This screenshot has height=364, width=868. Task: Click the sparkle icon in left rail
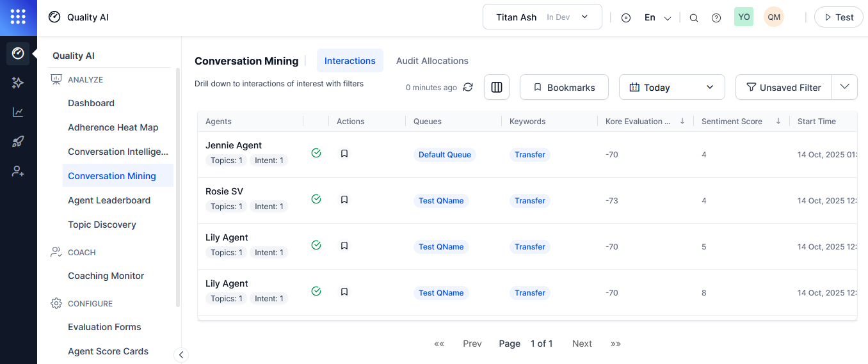[18, 83]
